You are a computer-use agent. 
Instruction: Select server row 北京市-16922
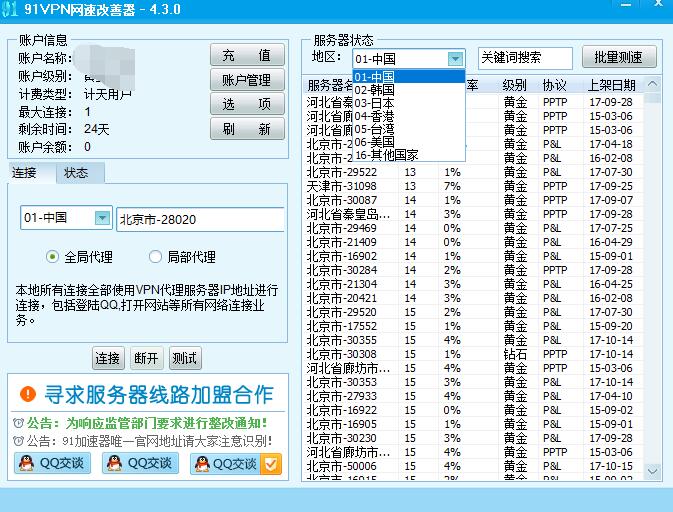tap(474, 410)
